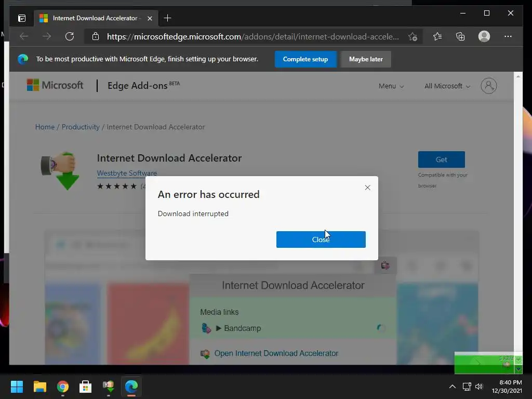Click the blue Get button
This screenshot has height=399, width=532.
pyautogui.click(x=442, y=159)
